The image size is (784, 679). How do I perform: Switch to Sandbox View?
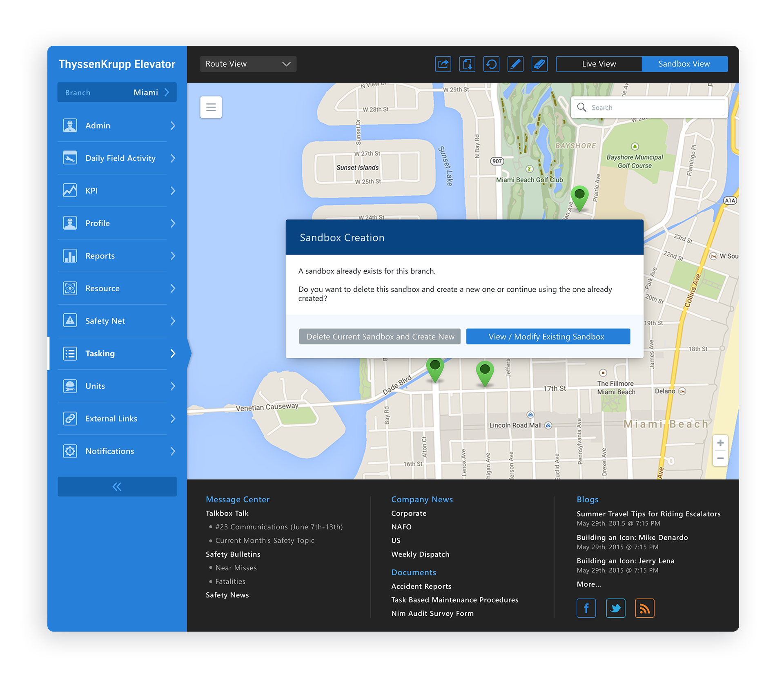tap(684, 64)
